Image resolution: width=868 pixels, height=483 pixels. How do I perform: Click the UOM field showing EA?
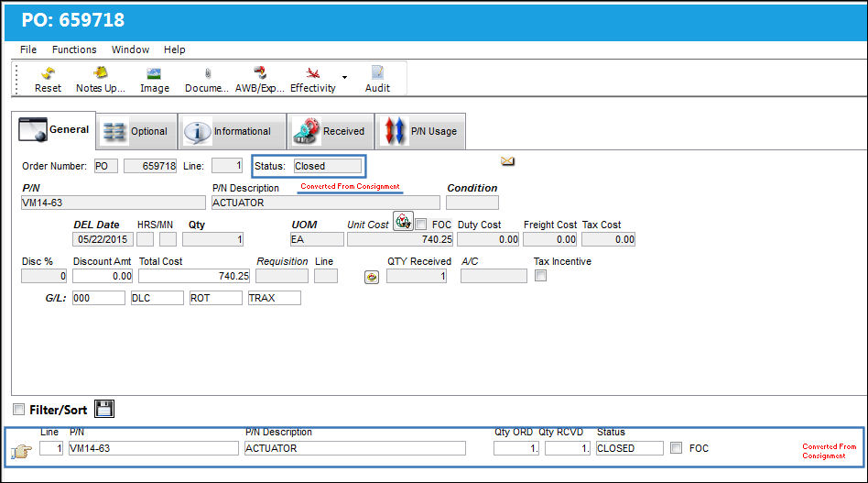[317, 239]
